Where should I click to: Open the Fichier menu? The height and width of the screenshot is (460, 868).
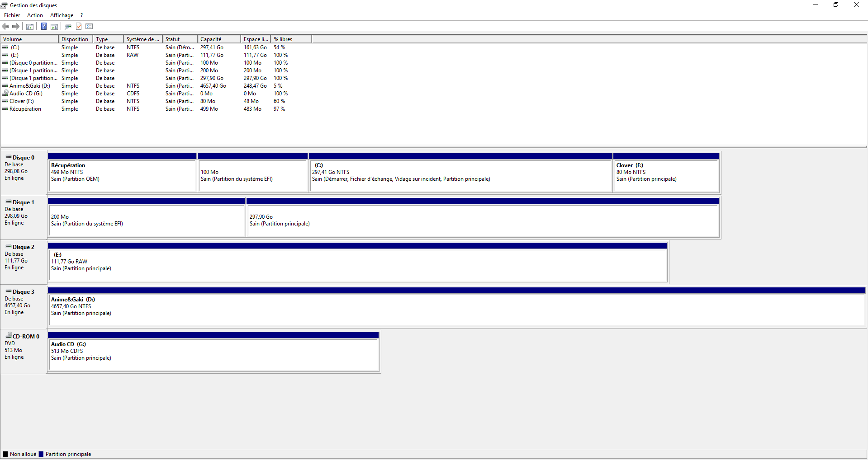tap(12, 15)
